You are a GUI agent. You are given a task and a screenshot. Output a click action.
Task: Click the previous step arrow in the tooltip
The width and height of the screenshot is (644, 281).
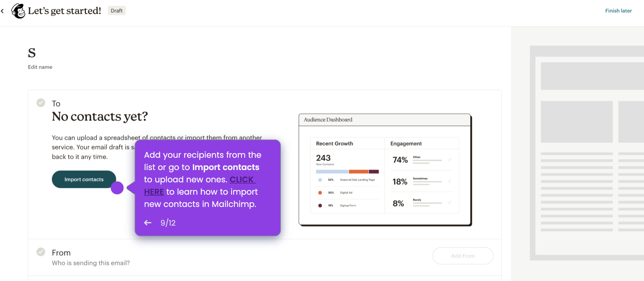148,223
